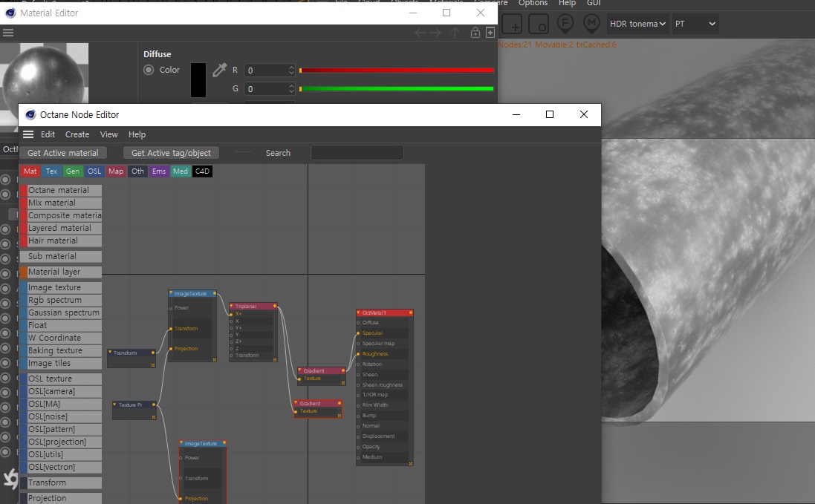The width and height of the screenshot is (815, 504).
Task: Select the Color radio button under Diffuse
Action: tap(149, 70)
